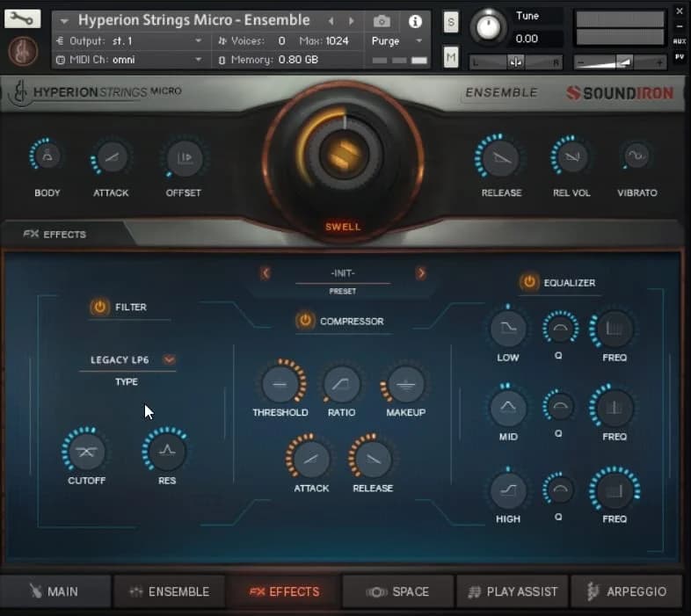Viewport: 691px width, 616px height.
Task: Expand the instrument name dropdown arrow
Action: (x=64, y=21)
